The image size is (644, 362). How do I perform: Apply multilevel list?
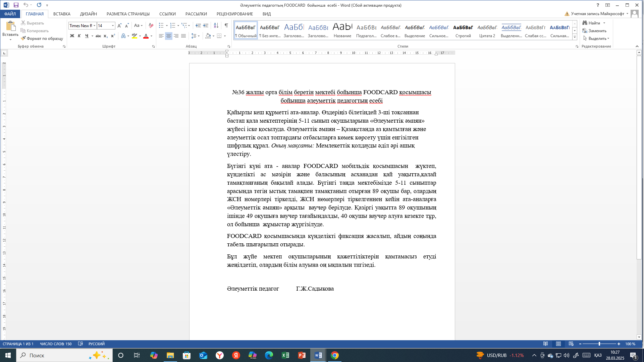[184, 25]
